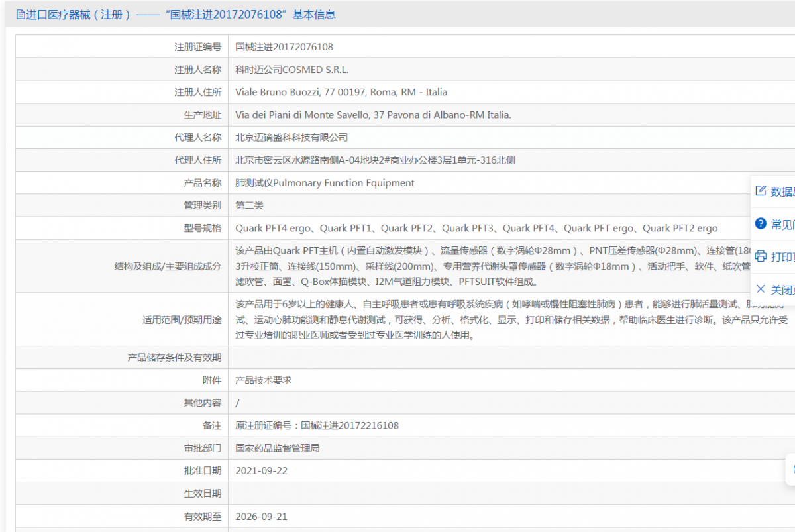Click the intended use text 该产品用于6岁以上的健康人
The image size is (795, 532).
point(512,319)
